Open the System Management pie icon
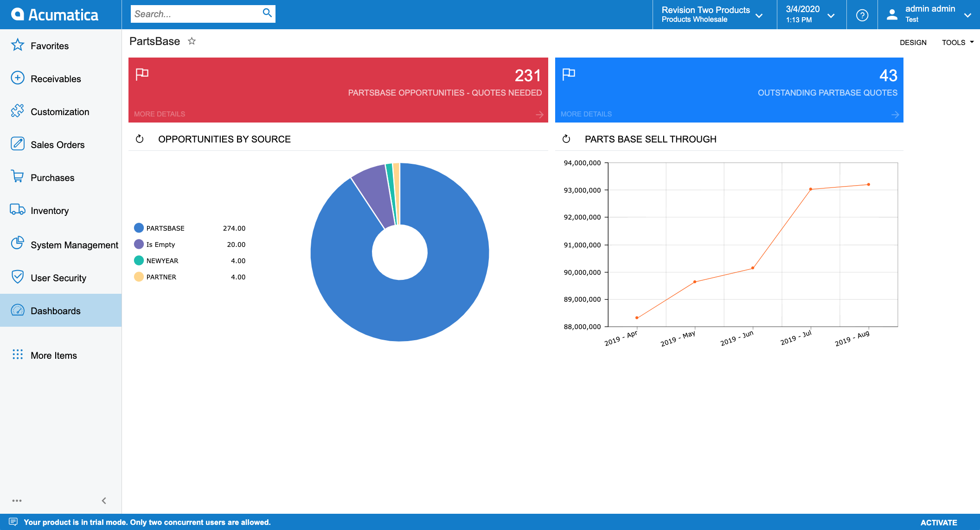This screenshot has height=530, width=980. [18, 243]
